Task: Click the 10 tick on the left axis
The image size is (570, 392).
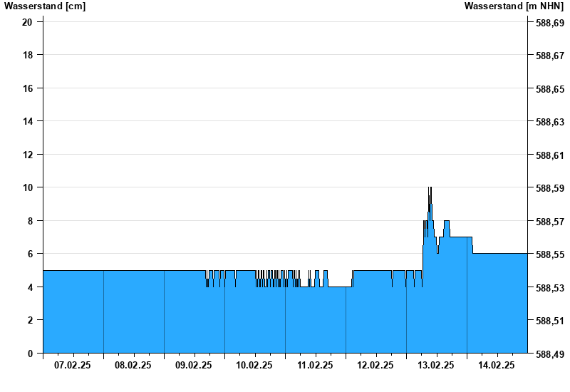Action: (27, 187)
